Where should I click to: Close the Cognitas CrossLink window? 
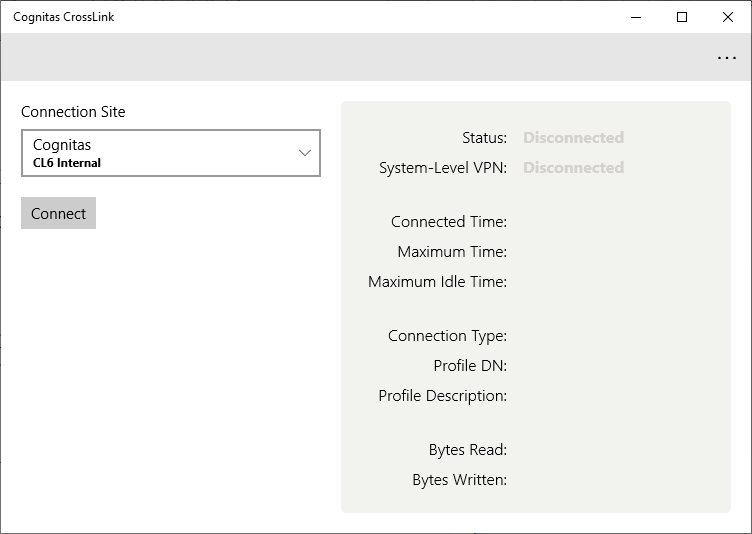(728, 17)
